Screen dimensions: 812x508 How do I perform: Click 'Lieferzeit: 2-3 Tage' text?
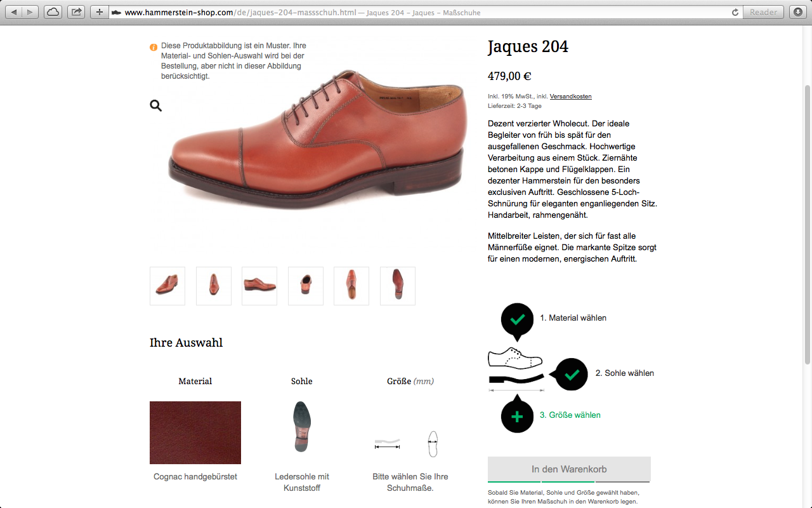514,106
